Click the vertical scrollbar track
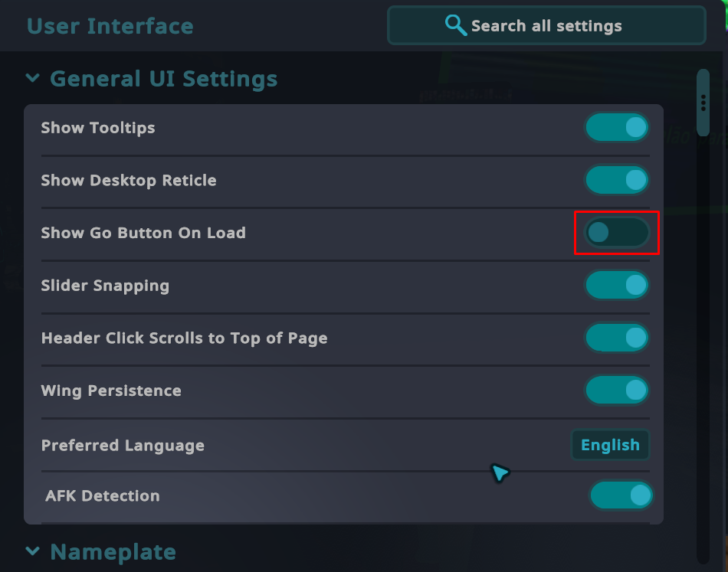 click(703, 345)
